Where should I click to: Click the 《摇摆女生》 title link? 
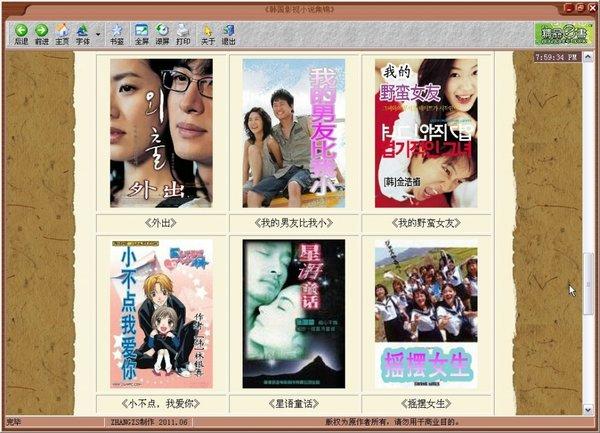tap(426, 404)
